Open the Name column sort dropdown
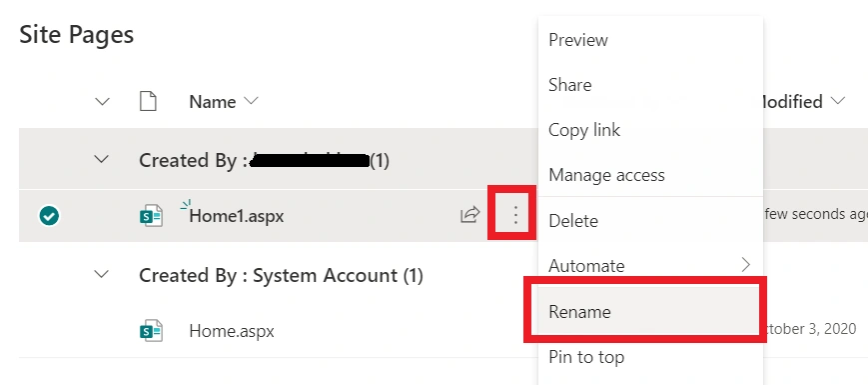Viewport: 868px width, 385px height. pos(251,101)
